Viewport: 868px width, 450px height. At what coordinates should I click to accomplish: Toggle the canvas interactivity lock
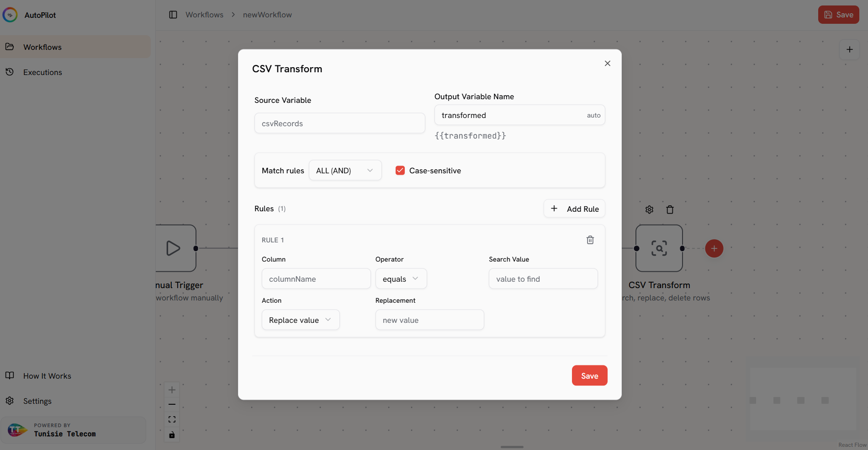pyautogui.click(x=172, y=434)
